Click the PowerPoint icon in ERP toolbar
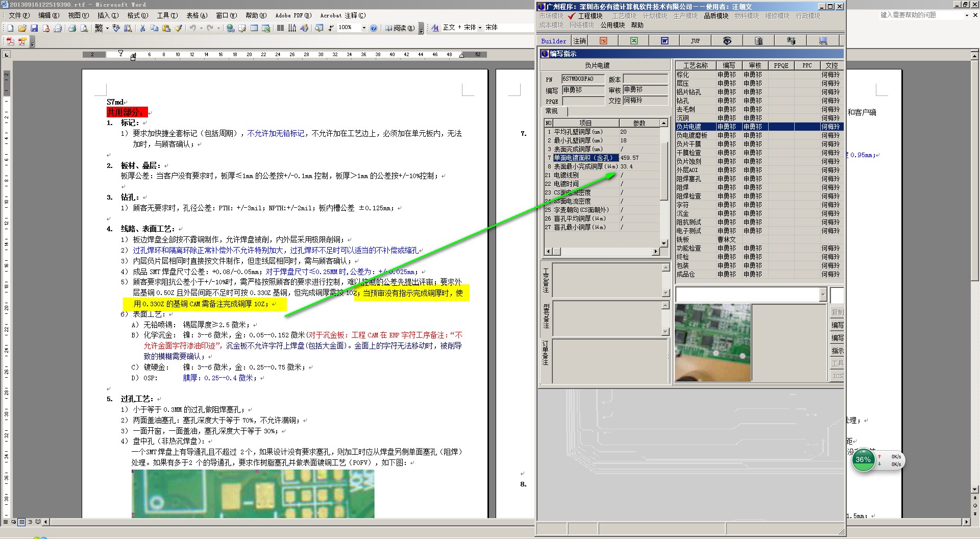 [x=603, y=41]
